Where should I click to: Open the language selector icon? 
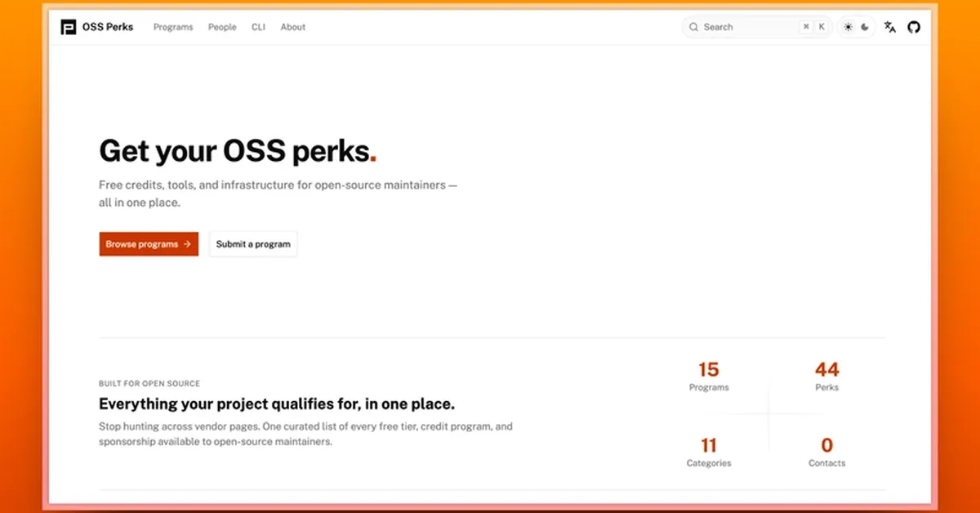tap(889, 27)
